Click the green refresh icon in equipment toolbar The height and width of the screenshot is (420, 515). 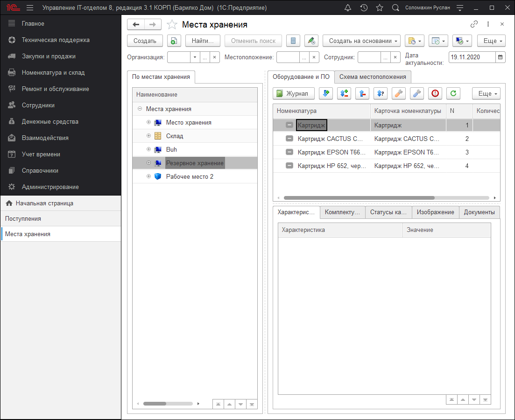453,93
